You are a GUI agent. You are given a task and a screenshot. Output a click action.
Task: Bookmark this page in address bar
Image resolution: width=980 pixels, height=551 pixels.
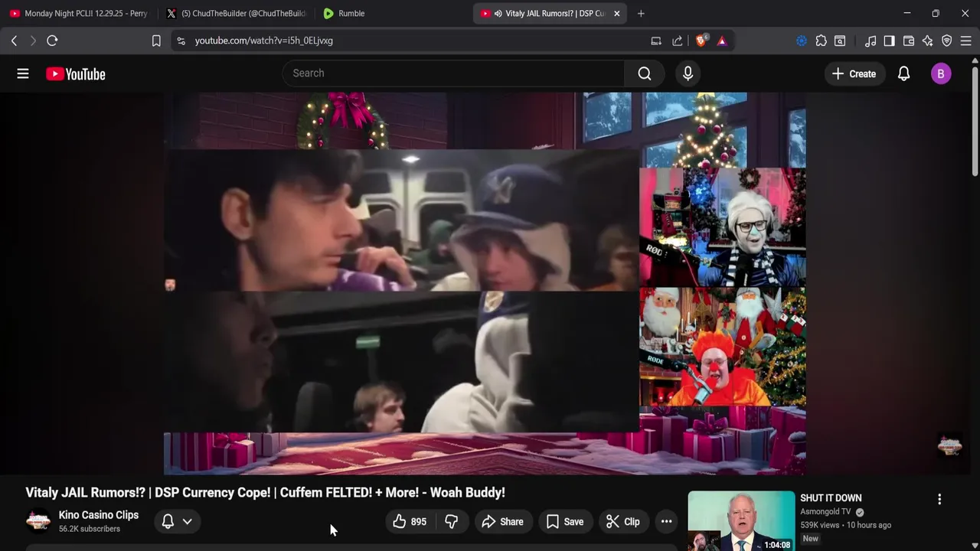point(156,41)
